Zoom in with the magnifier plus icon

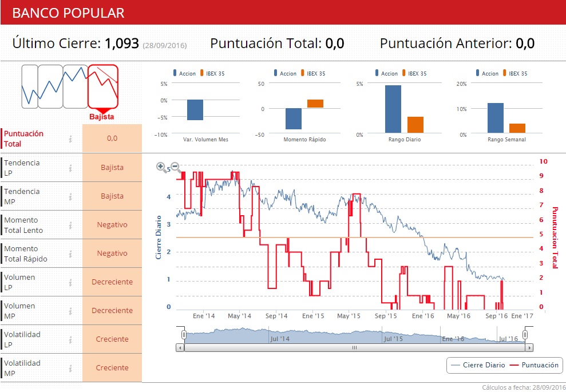(x=161, y=167)
